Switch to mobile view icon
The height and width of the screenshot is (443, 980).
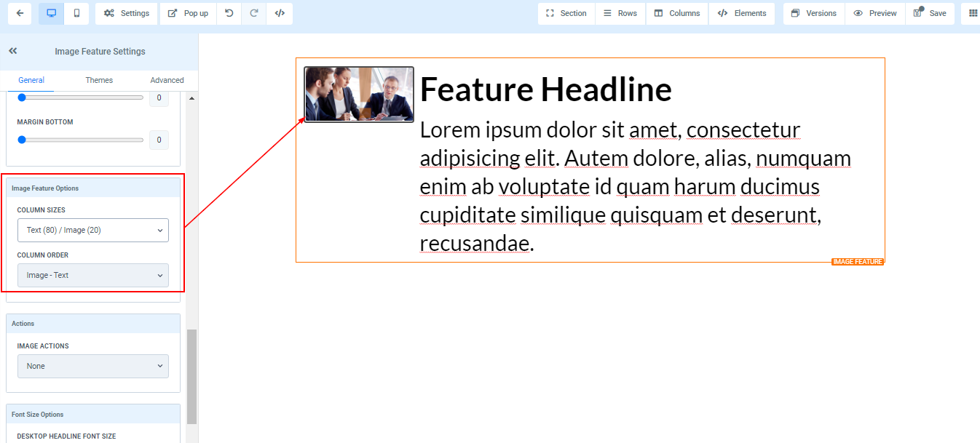pyautogui.click(x=76, y=13)
